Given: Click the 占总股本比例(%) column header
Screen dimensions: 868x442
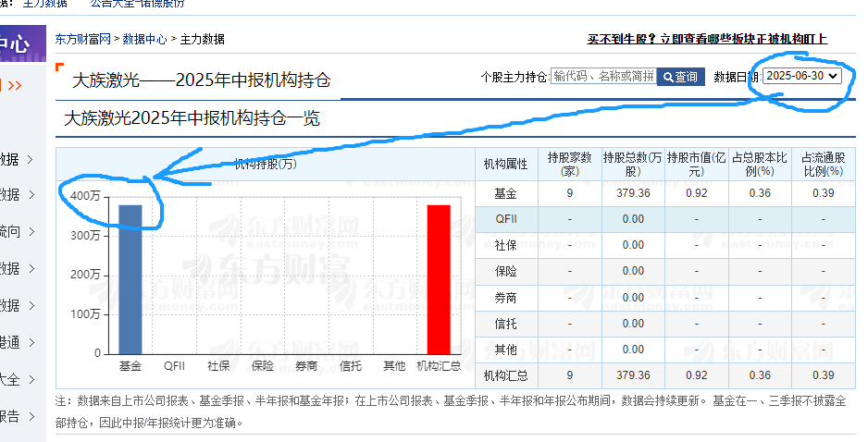Looking at the screenshot, I should tap(760, 165).
